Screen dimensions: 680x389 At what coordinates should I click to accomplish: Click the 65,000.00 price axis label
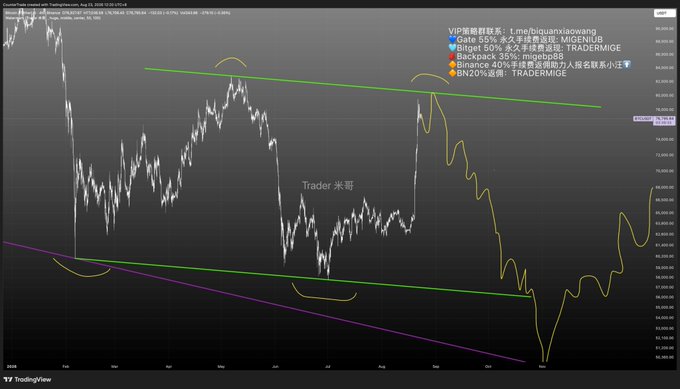coord(665,213)
